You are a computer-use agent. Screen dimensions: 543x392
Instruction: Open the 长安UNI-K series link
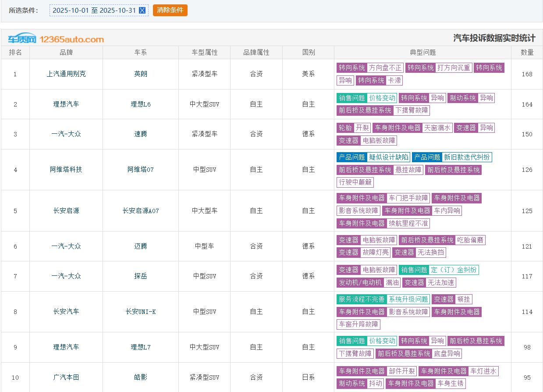point(141,312)
